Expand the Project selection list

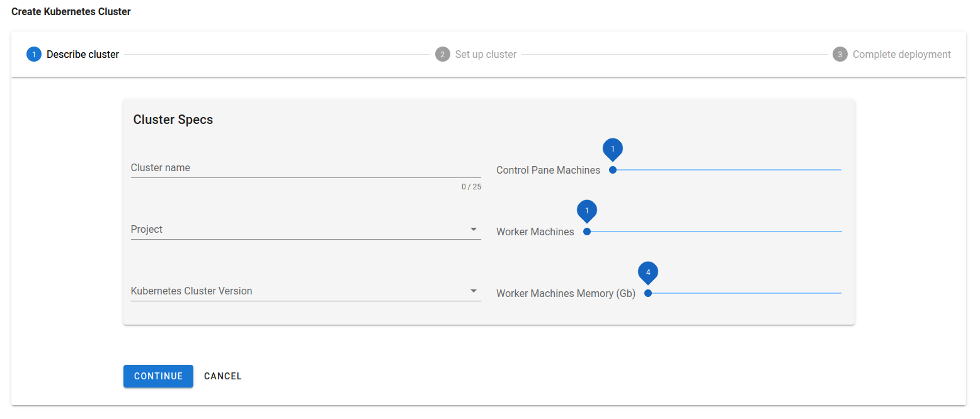point(474,229)
